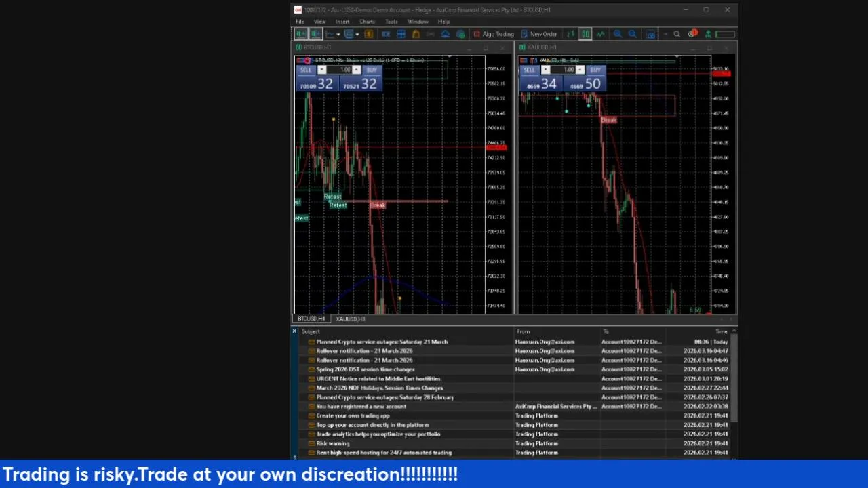
Task: Open the View menu
Action: point(319,22)
